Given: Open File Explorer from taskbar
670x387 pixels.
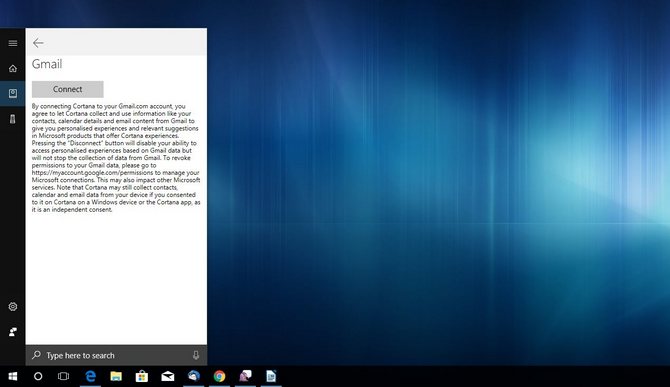Looking at the screenshot, I should 116,376.
